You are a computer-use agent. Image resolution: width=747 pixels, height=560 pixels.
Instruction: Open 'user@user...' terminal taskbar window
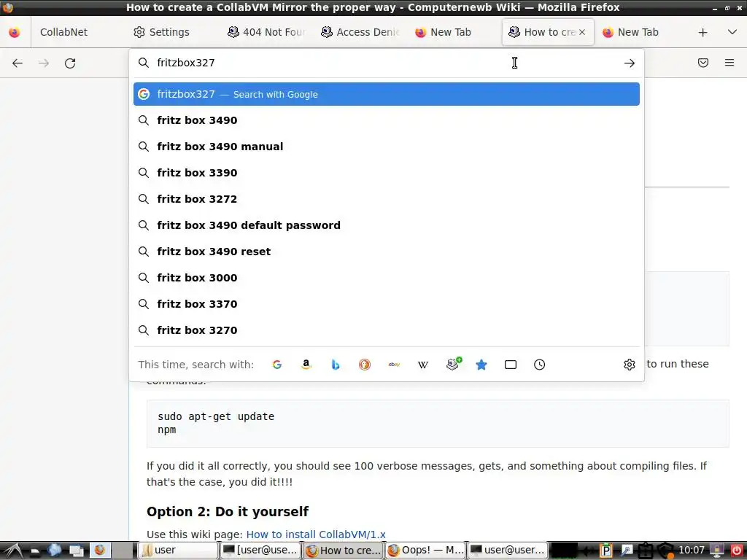tap(508, 550)
